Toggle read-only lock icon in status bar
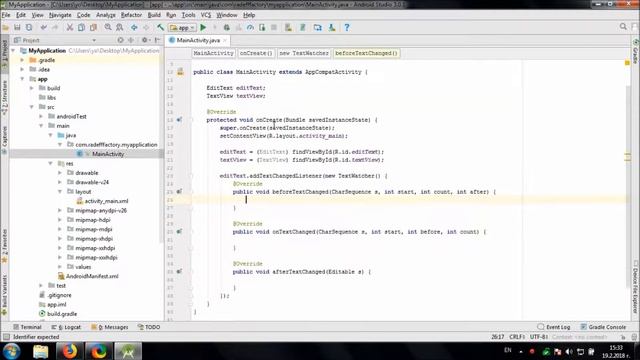Screen dimensions: 640x360 point(623,337)
